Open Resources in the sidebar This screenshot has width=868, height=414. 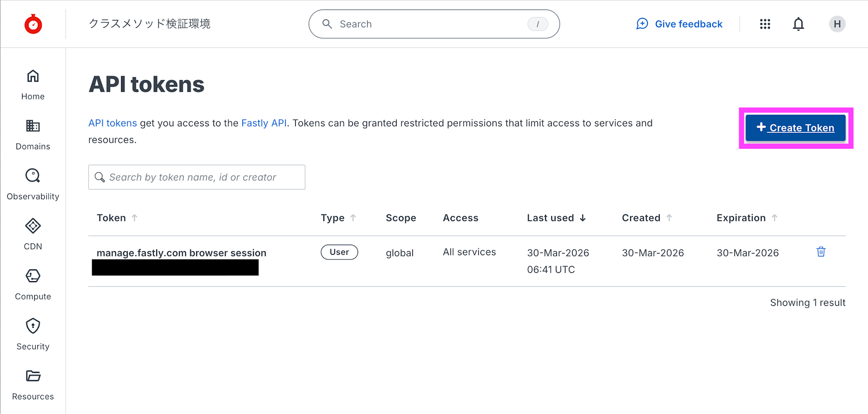coord(33,384)
